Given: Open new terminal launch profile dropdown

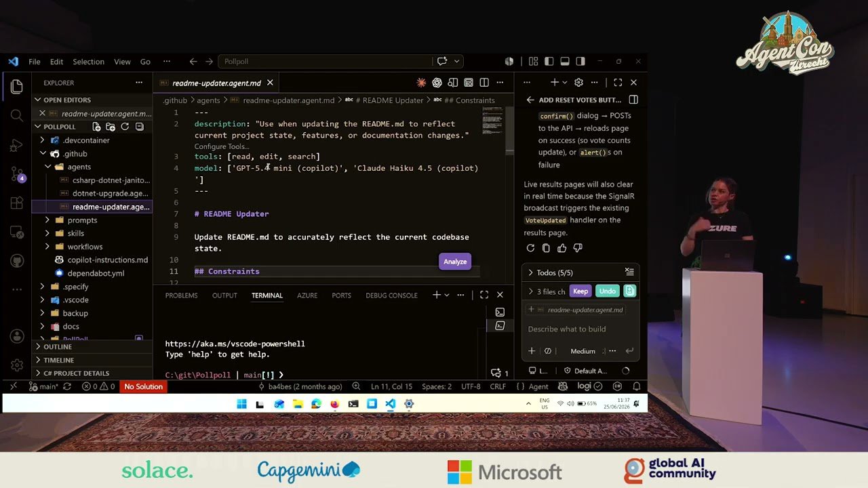Looking at the screenshot, I should [x=447, y=295].
